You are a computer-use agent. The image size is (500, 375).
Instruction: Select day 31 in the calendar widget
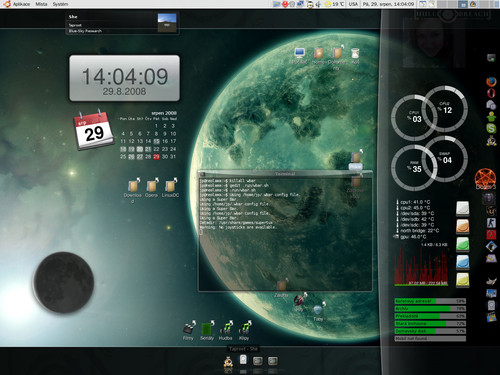pyautogui.click(x=173, y=157)
